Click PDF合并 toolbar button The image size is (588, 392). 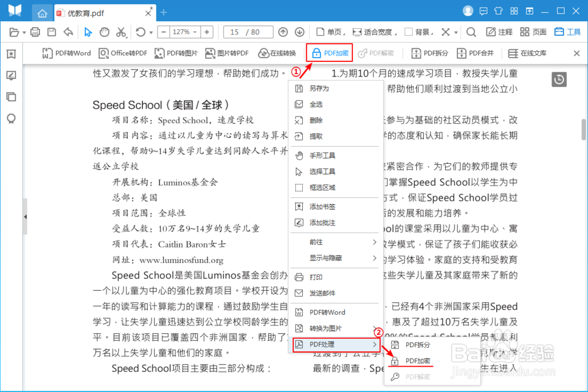(x=475, y=54)
